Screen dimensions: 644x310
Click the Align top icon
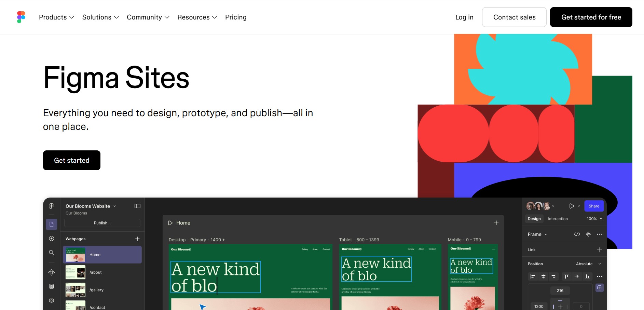tap(566, 277)
